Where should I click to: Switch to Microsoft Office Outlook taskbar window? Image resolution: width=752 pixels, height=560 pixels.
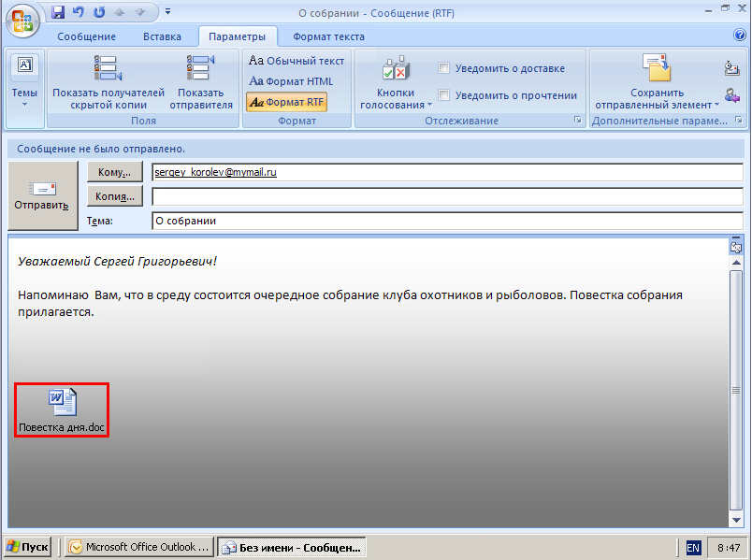139,547
